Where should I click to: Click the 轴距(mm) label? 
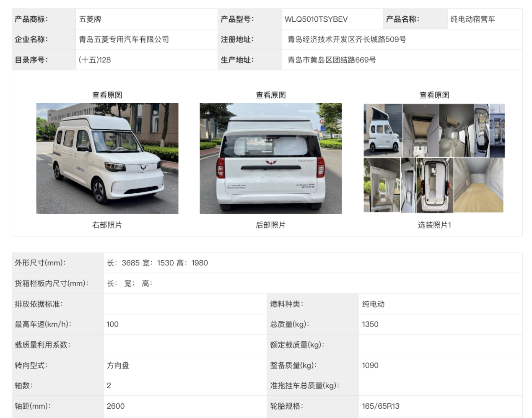pyautogui.click(x=33, y=406)
